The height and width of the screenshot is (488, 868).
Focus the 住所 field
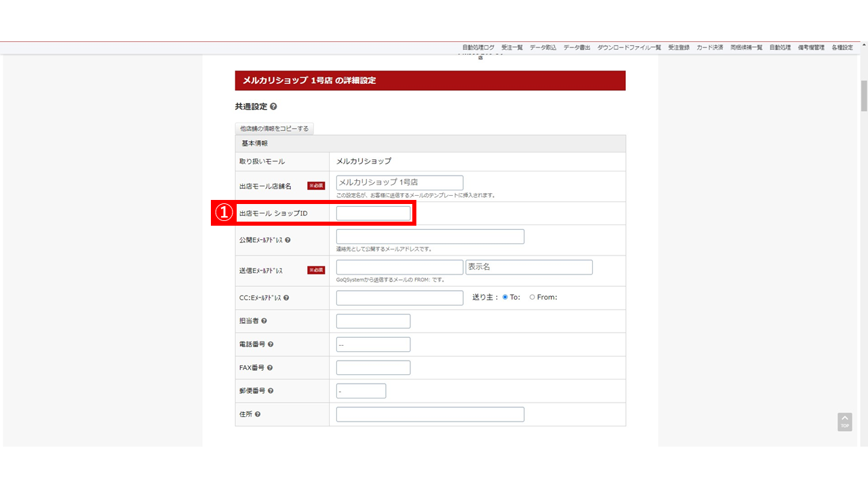coord(430,414)
